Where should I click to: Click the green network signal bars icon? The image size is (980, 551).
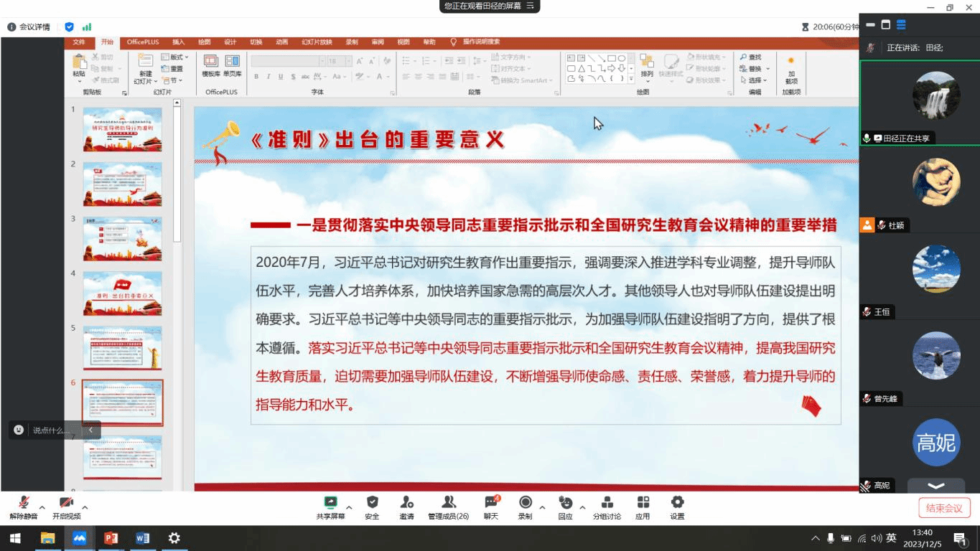click(87, 27)
